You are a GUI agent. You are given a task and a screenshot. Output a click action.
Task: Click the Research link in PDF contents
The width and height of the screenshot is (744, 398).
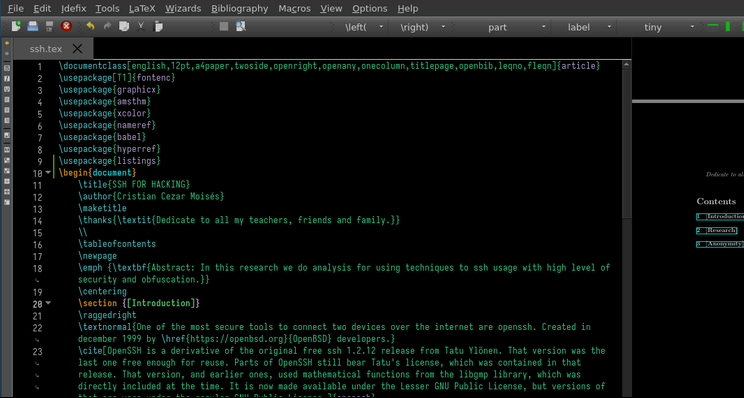pos(716,230)
